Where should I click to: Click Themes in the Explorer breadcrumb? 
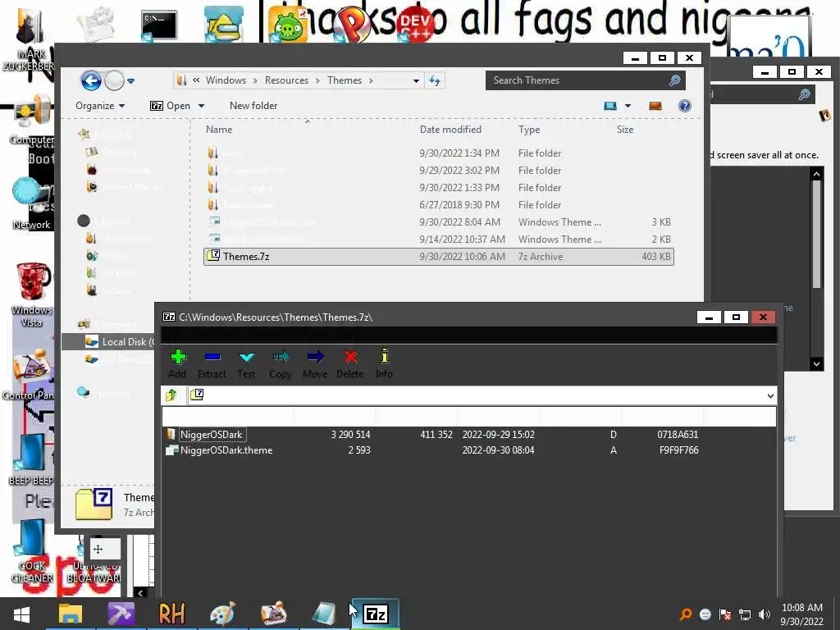(x=345, y=80)
